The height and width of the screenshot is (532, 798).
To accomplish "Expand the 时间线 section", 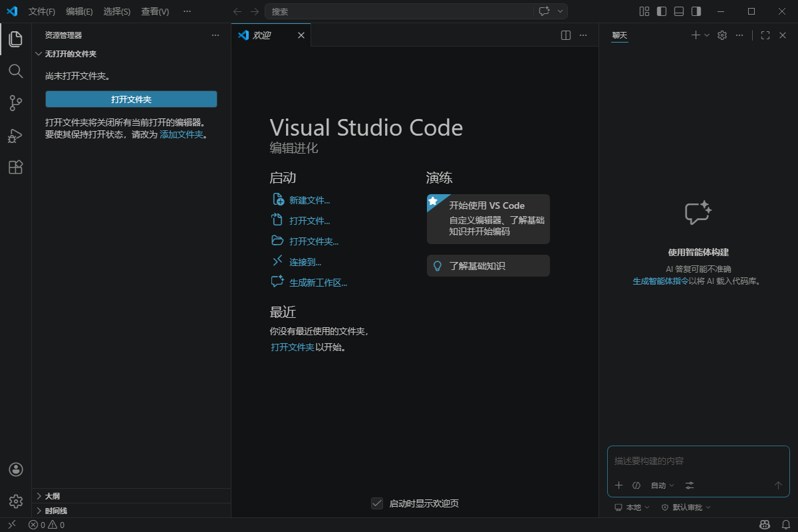I will [x=131, y=511].
